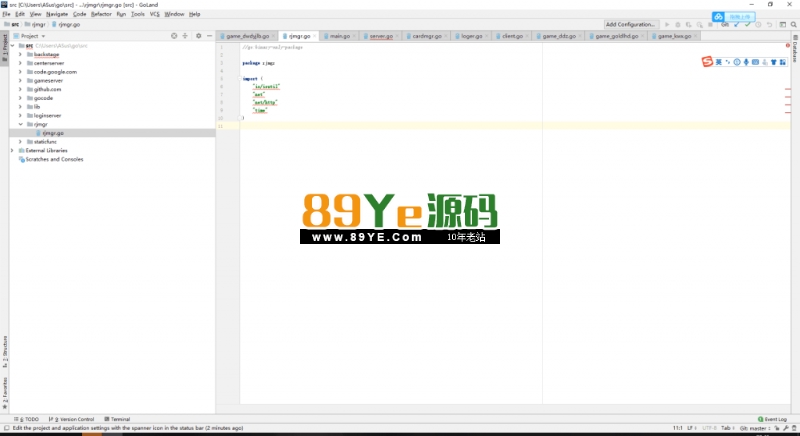Click the 11:1 cursor position in status bar
800x436 pixels.
(678, 428)
